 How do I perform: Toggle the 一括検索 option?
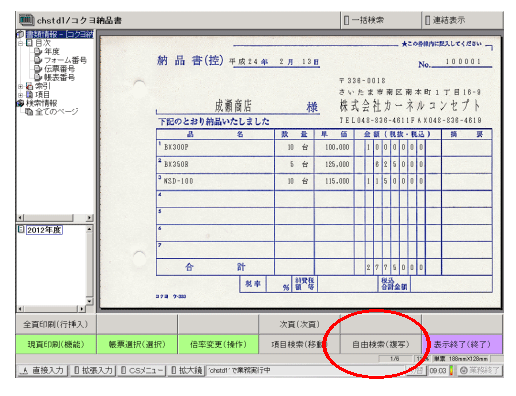tap(363, 20)
